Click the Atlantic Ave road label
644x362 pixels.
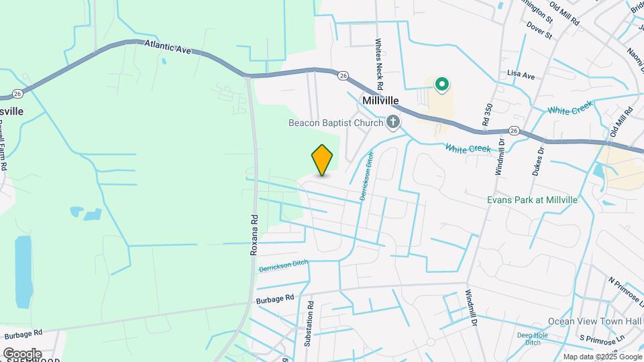[x=168, y=47]
